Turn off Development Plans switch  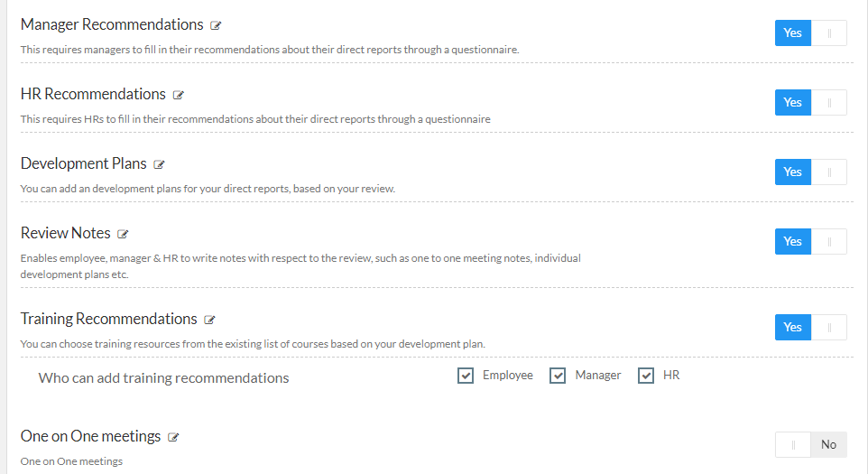pyautogui.click(x=810, y=172)
